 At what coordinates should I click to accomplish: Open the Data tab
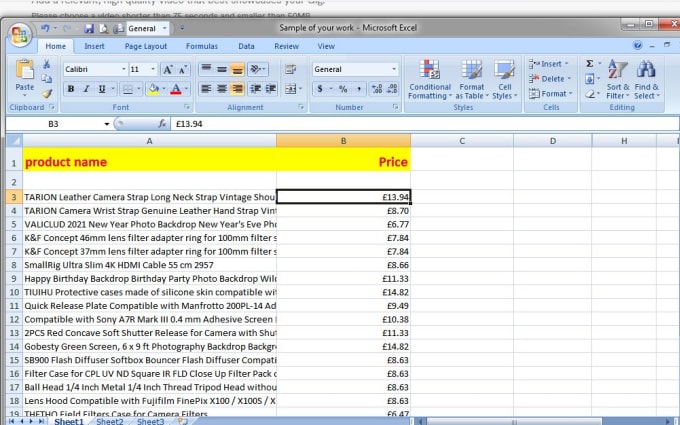click(x=246, y=46)
